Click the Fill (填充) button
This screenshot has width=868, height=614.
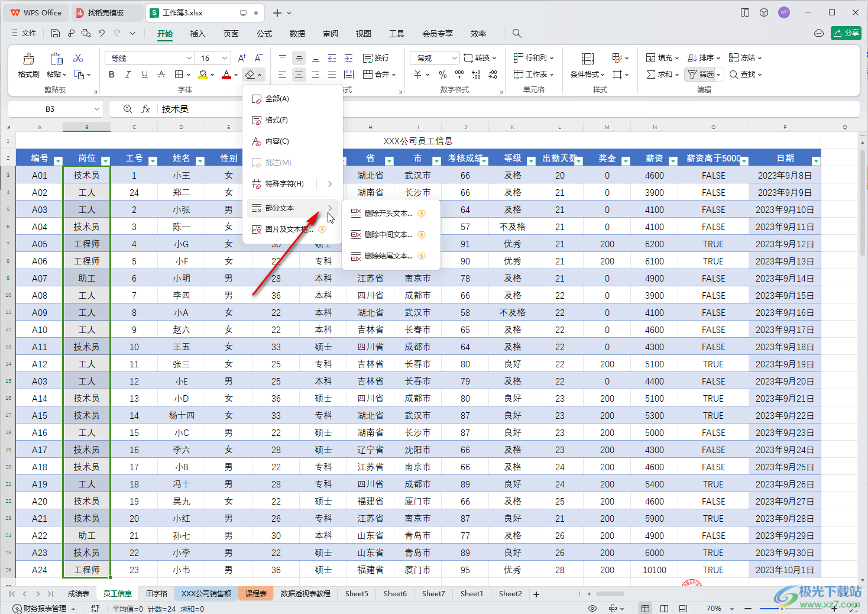(x=662, y=58)
